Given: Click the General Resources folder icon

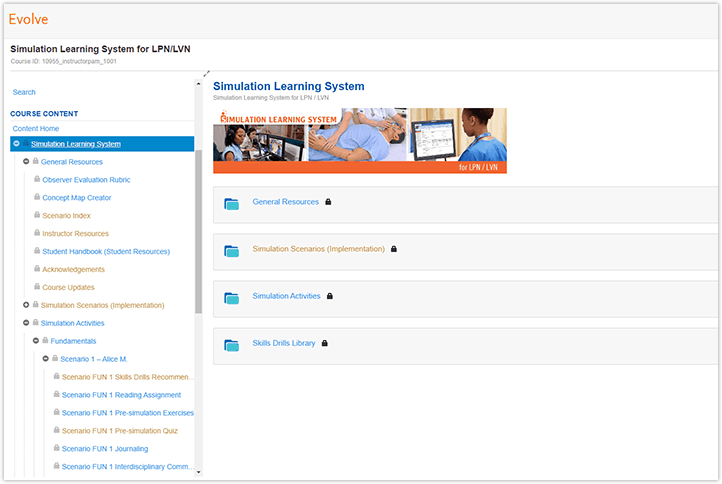Looking at the screenshot, I should coord(232,204).
